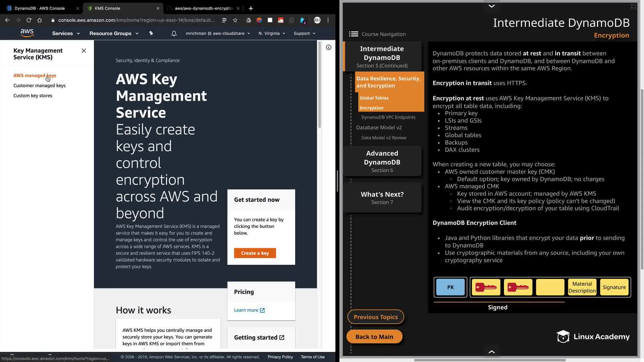
Task: Reload the page with refresh icon
Action: (x=29, y=20)
